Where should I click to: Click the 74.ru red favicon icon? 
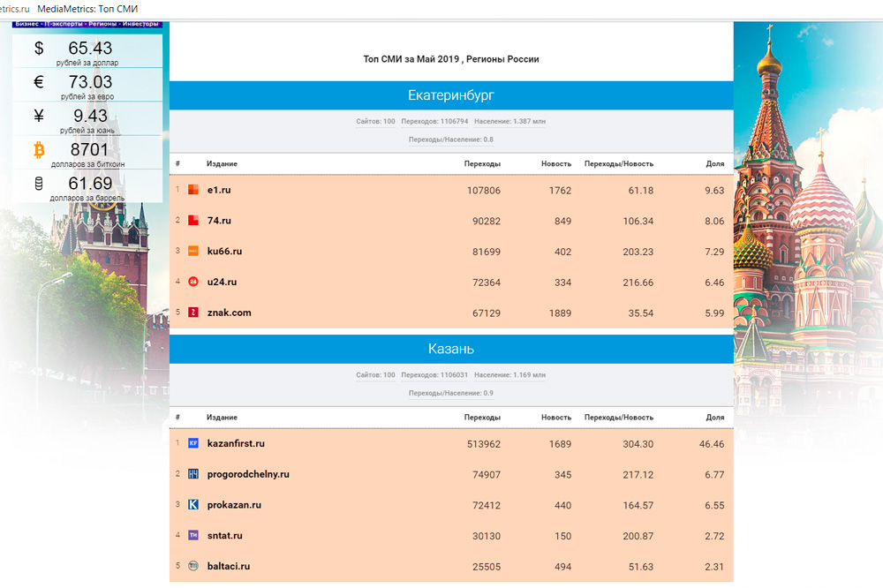193,221
